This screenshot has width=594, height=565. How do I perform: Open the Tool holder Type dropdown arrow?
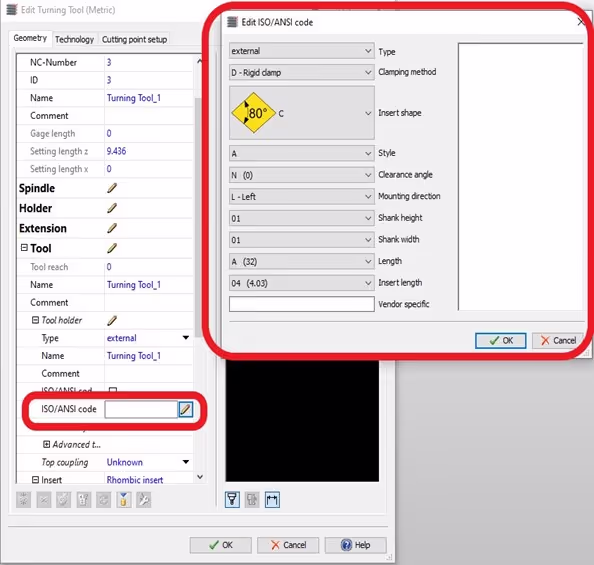186,338
